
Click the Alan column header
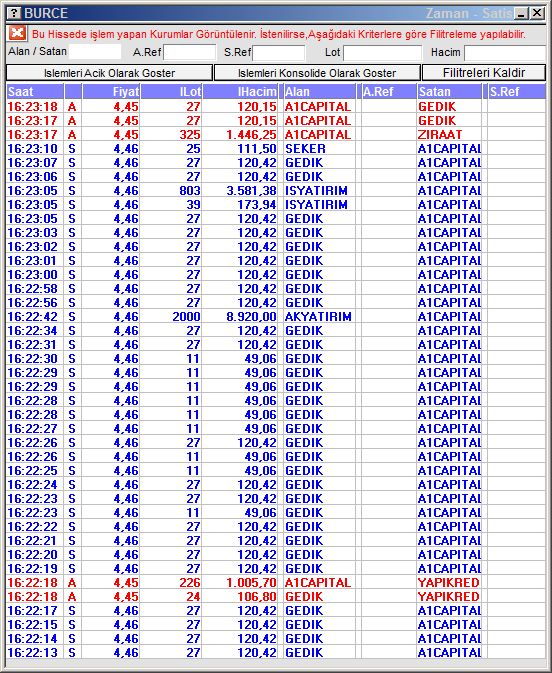pyautogui.click(x=319, y=91)
